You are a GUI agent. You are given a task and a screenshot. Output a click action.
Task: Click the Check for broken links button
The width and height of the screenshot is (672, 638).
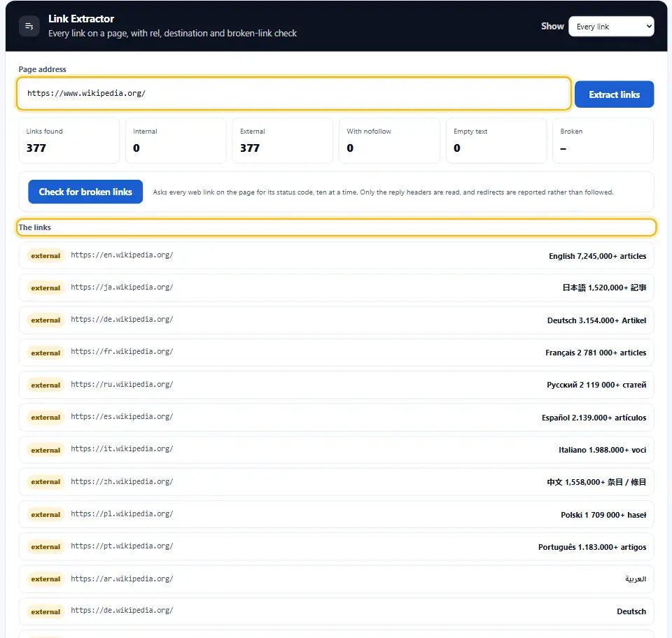[85, 192]
